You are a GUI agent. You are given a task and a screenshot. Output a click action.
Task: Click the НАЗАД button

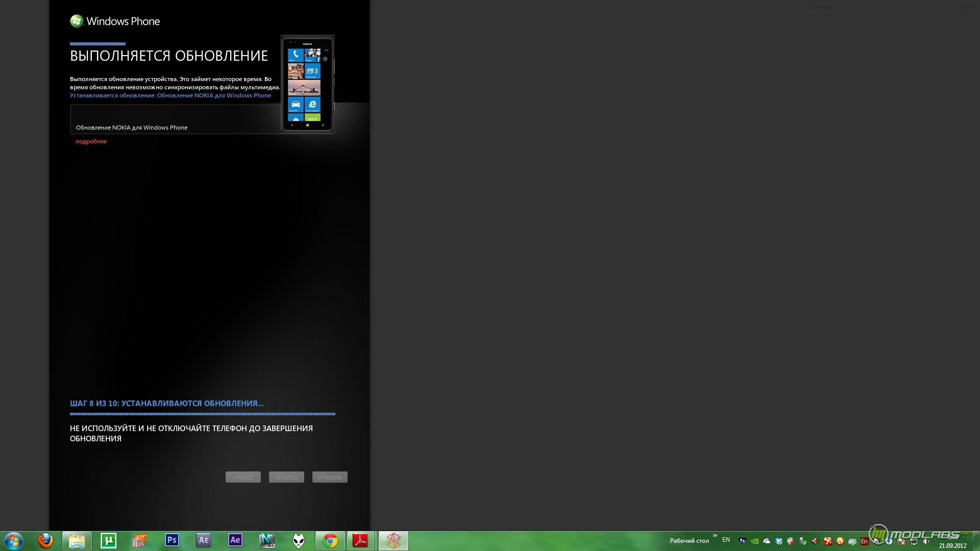click(x=243, y=477)
